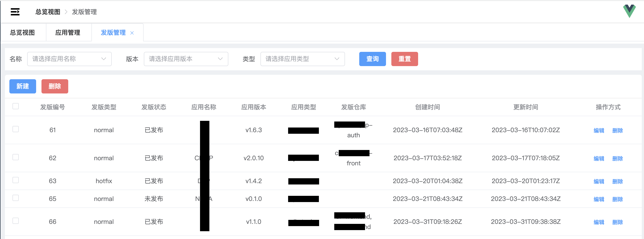Click the Vue logo in the header
The height and width of the screenshot is (239, 644).
point(629,11)
